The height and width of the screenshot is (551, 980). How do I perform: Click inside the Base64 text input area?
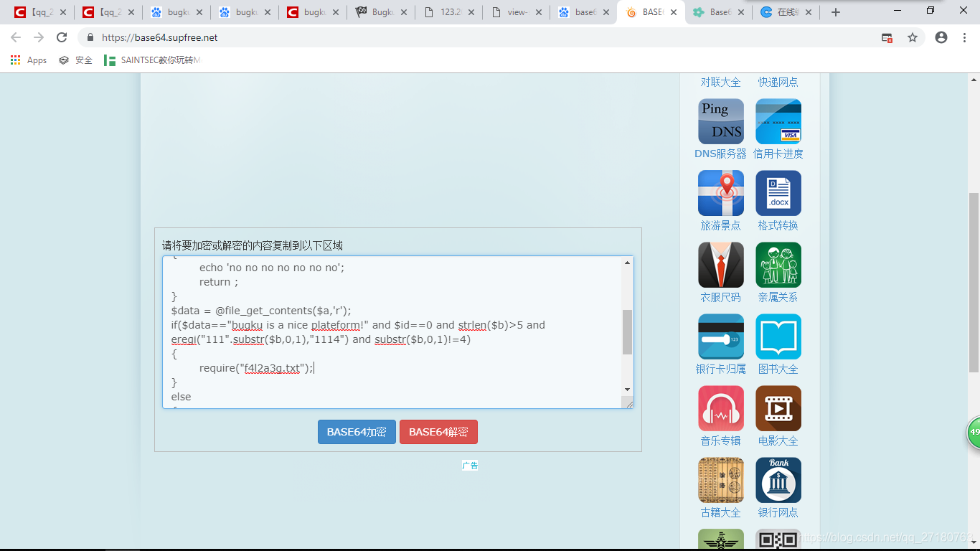392,332
